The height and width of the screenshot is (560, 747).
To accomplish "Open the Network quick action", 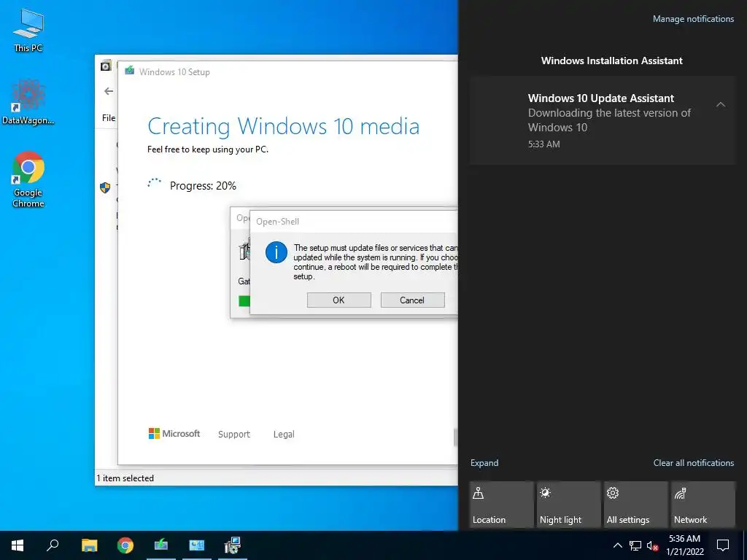I will point(703,505).
